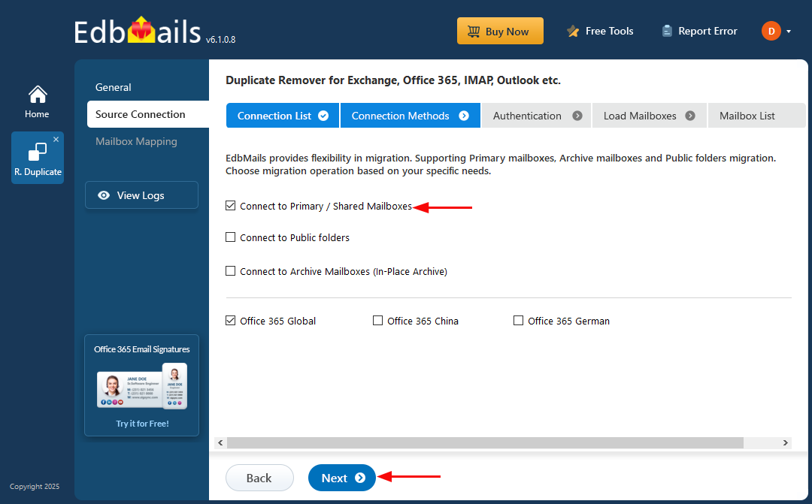812x504 pixels.
Task: Click the orange D user avatar
Action: pyautogui.click(x=771, y=31)
